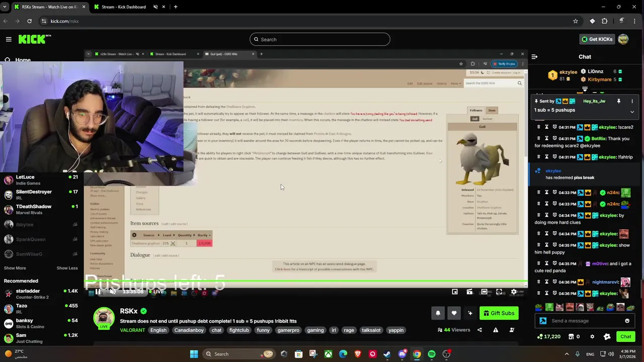The width and height of the screenshot is (644, 362).
Task: Open a new browser tab
Action: click(176, 7)
